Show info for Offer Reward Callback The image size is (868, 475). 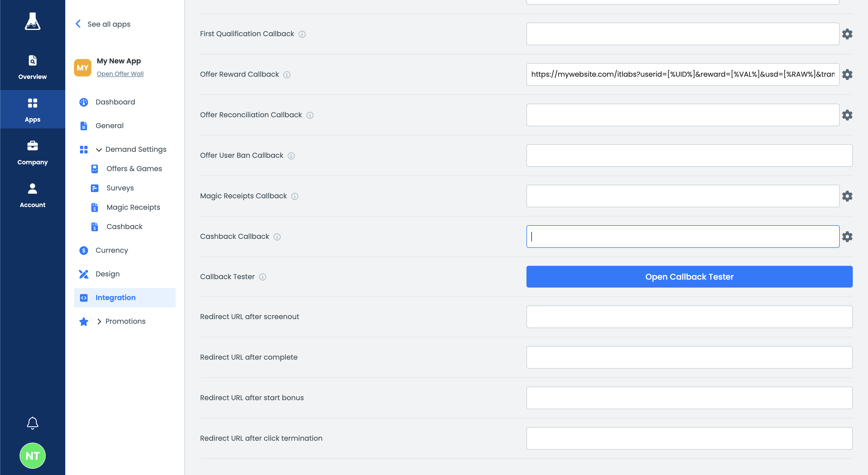point(287,75)
